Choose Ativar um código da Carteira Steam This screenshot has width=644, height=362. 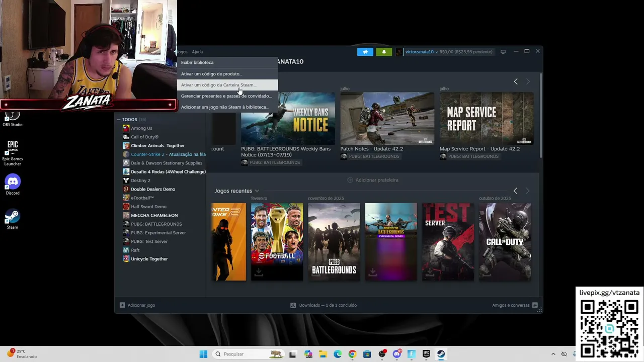(x=227, y=85)
